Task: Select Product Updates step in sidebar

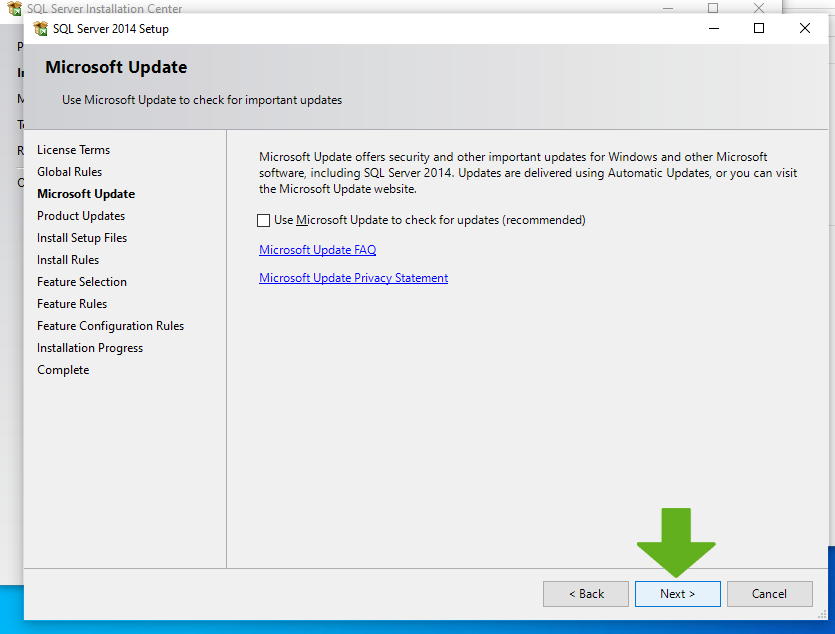Action: pos(81,216)
